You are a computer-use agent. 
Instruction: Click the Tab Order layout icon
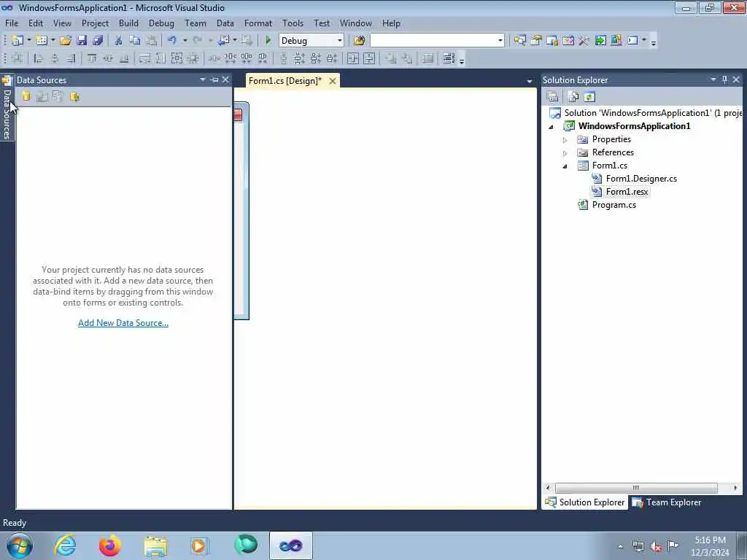coord(449,58)
